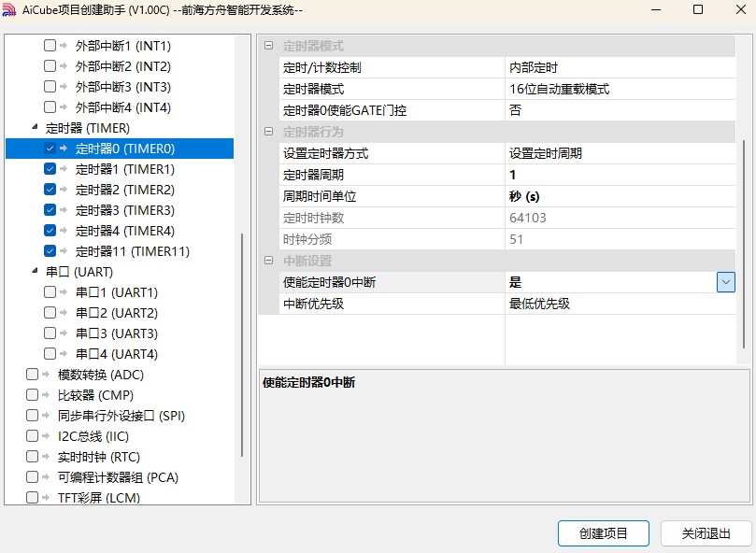
Task: Click the arrow icon beside 比较器 (CMP)
Action: point(46,395)
